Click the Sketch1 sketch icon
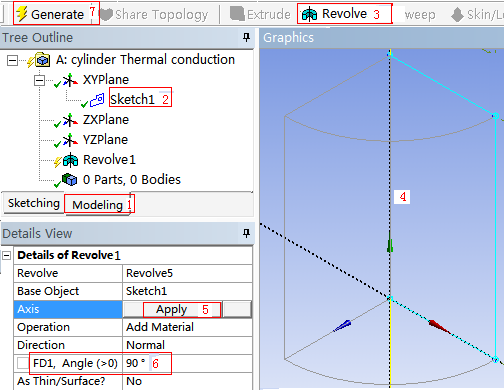 tap(97, 100)
